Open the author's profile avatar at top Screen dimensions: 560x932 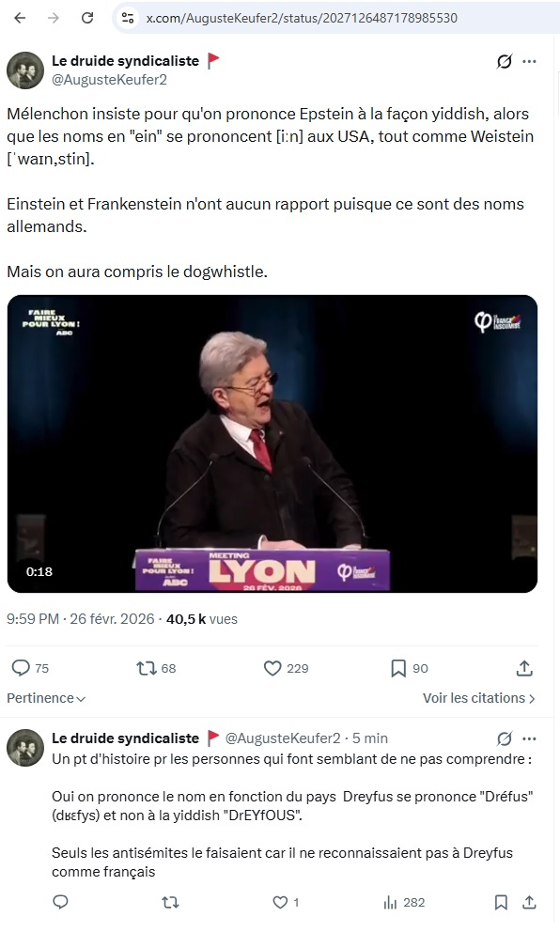(25, 70)
